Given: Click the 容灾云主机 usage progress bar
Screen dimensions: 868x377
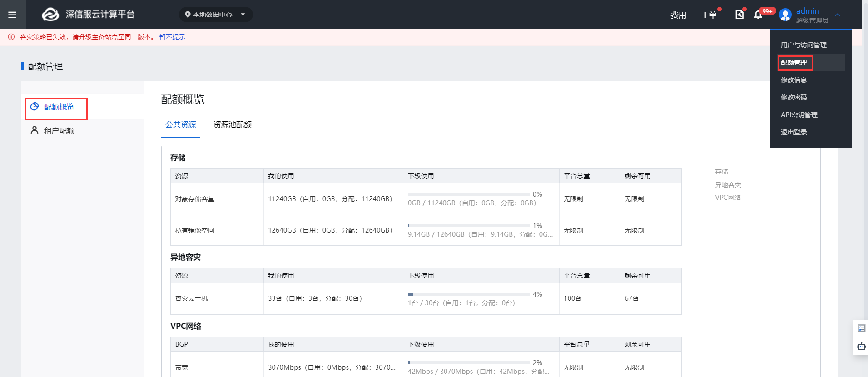Looking at the screenshot, I should 469,294.
